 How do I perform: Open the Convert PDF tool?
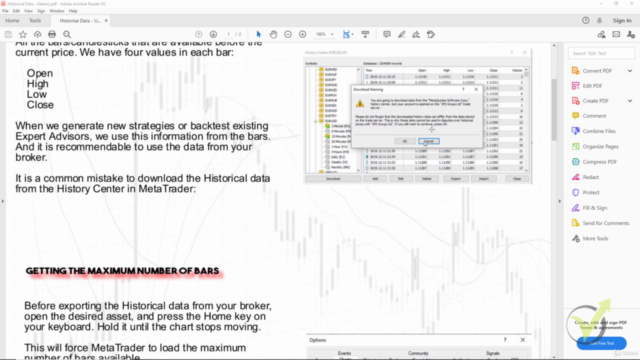pyautogui.click(x=597, y=71)
